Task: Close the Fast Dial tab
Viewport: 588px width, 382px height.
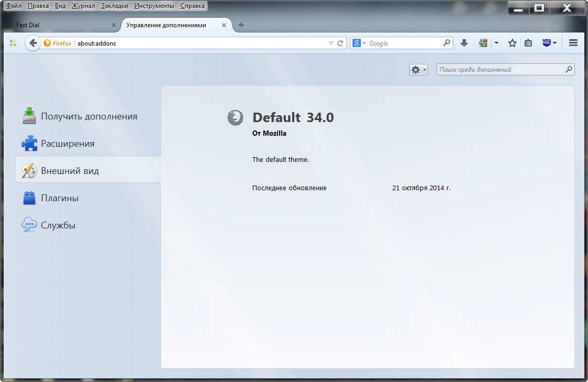Action: click(x=114, y=25)
